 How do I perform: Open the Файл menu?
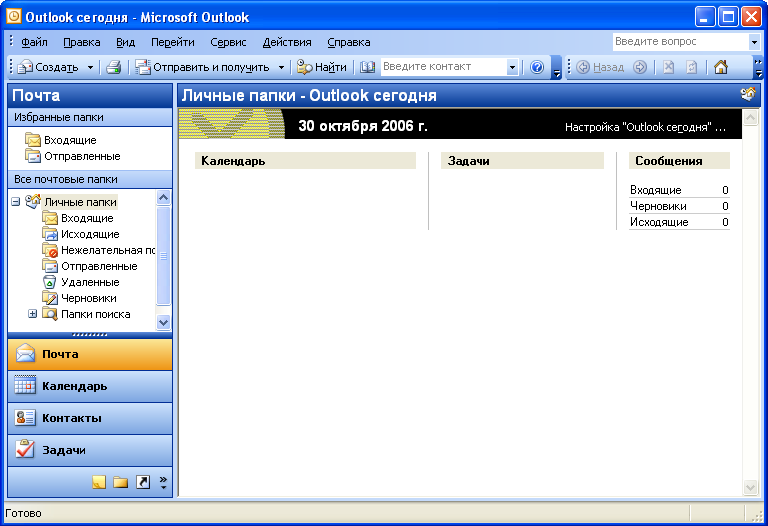(x=34, y=42)
